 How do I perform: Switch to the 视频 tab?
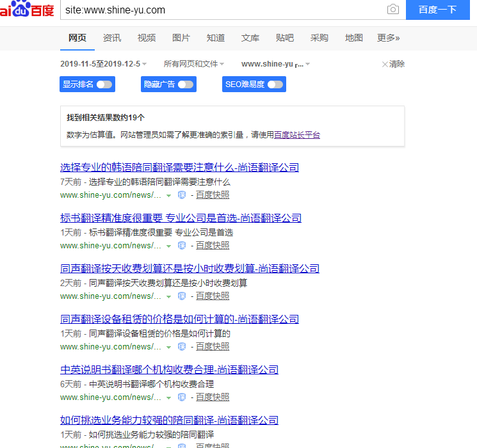(147, 38)
